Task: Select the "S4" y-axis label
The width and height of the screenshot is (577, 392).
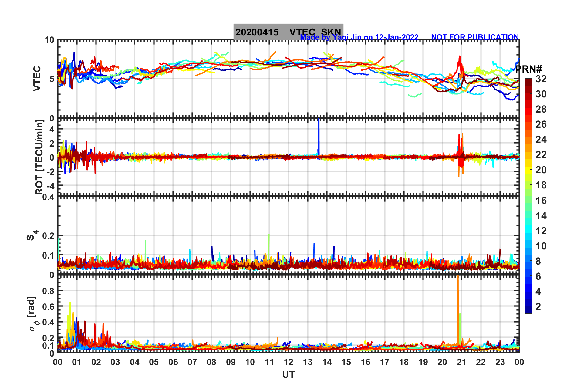Action: click(x=32, y=235)
